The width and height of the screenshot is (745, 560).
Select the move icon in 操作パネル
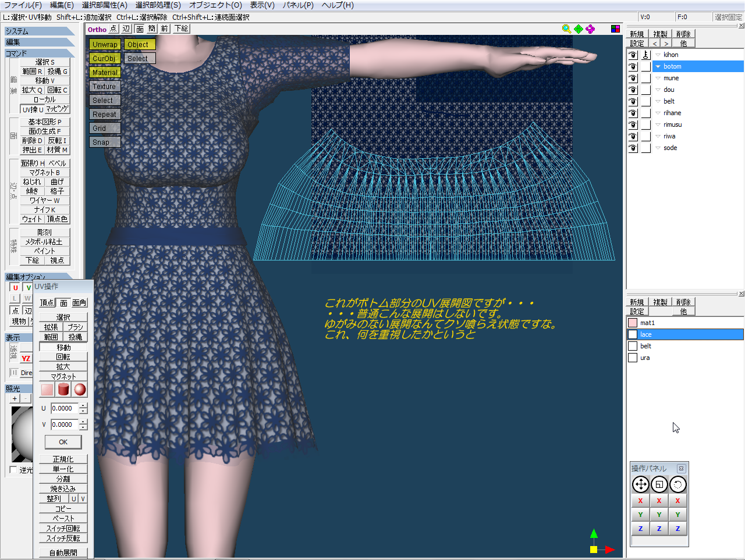[x=640, y=484]
